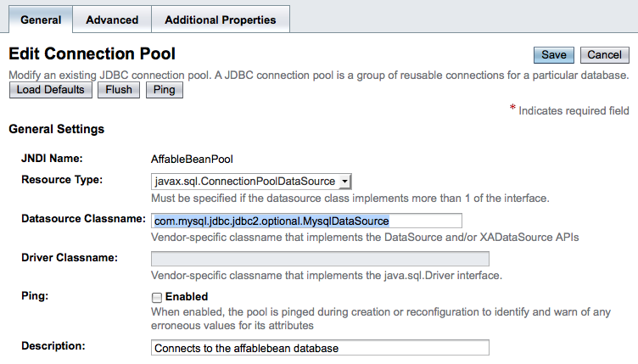Switch to the Advanced tab
The image size is (638, 364).
point(111,20)
